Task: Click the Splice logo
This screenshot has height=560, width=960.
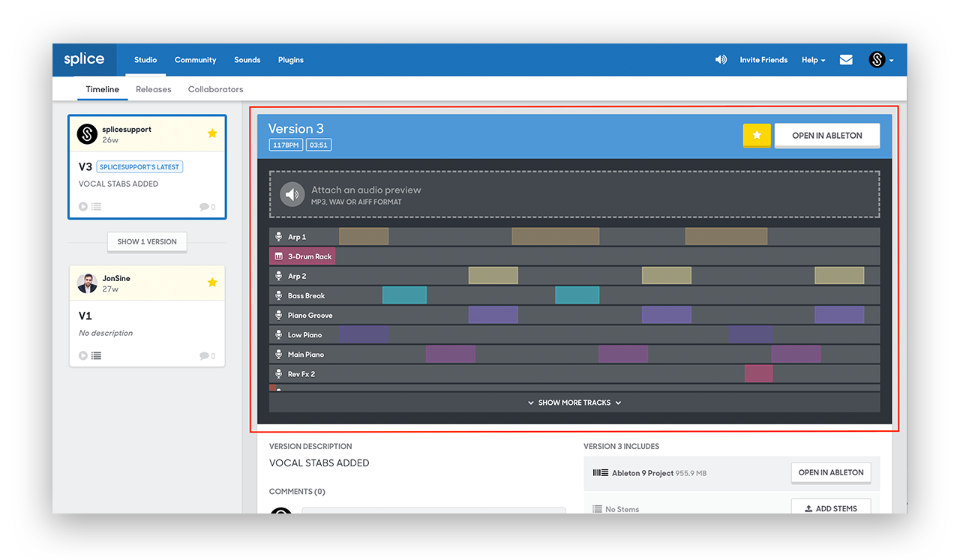Action: pos(84,60)
